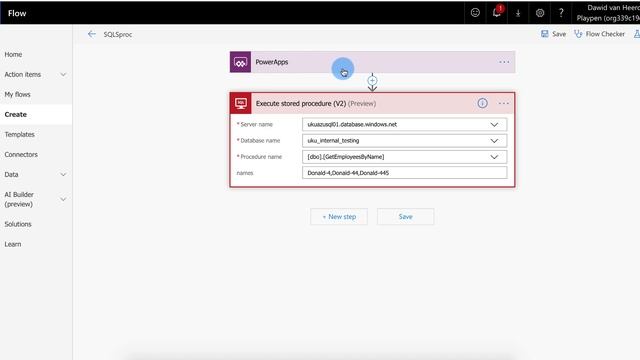Image resolution: width=640 pixels, height=360 pixels.
Task: Open Connectors page
Action: click(21, 154)
